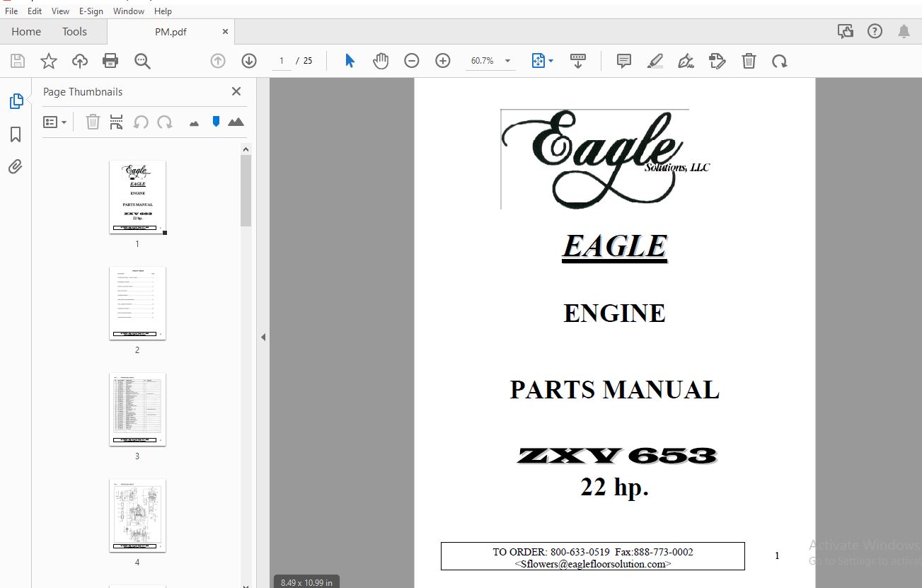Add a sticky note comment
The width and height of the screenshot is (922, 588).
coord(624,61)
